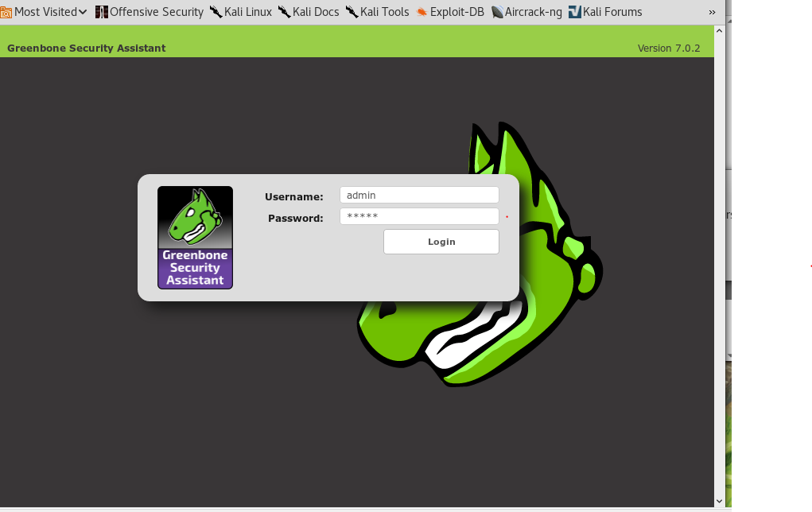Open the Kali Linux bookmark
This screenshot has height=512, width=812.
pos(241,12)
